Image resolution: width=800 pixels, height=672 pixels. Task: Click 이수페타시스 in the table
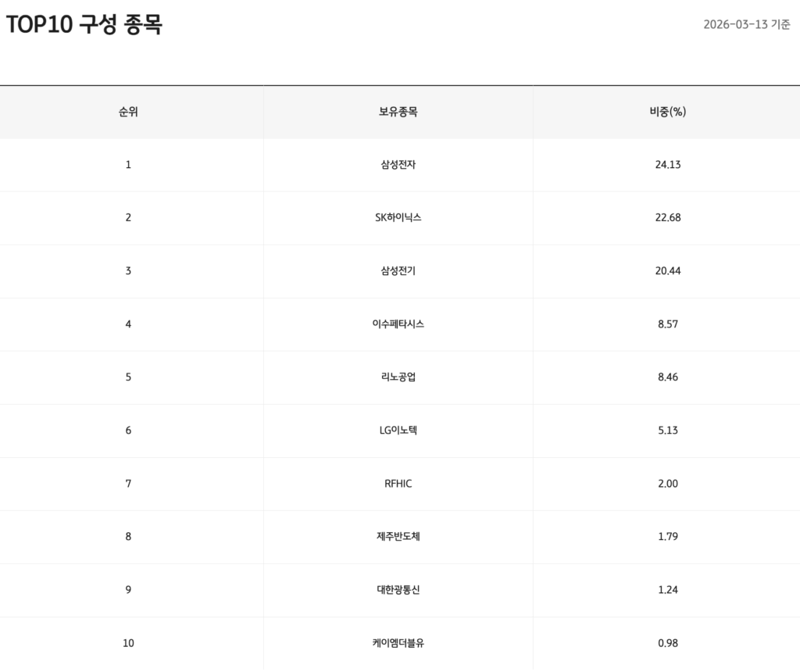(x=398, y=324)
